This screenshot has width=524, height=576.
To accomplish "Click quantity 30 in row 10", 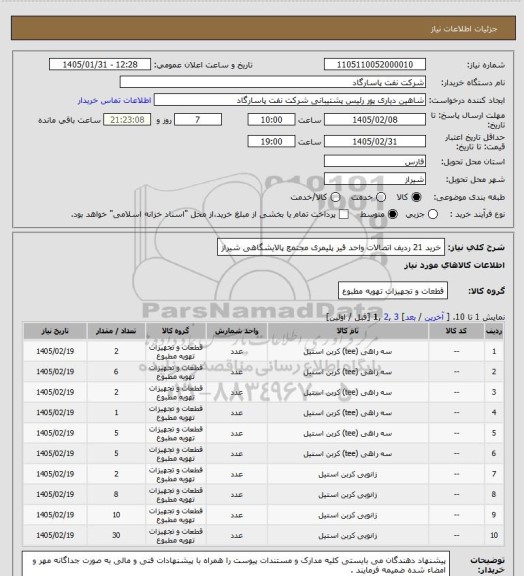I will coord(116,536).
